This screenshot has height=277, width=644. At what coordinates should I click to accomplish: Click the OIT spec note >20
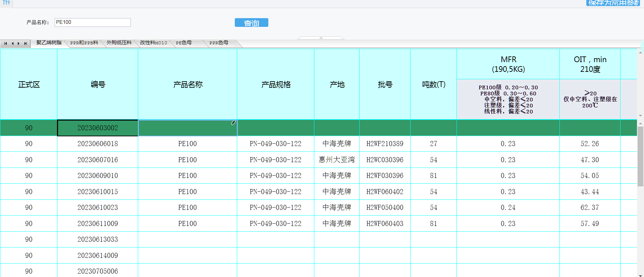pyautogui.click(x=590, y=93)
